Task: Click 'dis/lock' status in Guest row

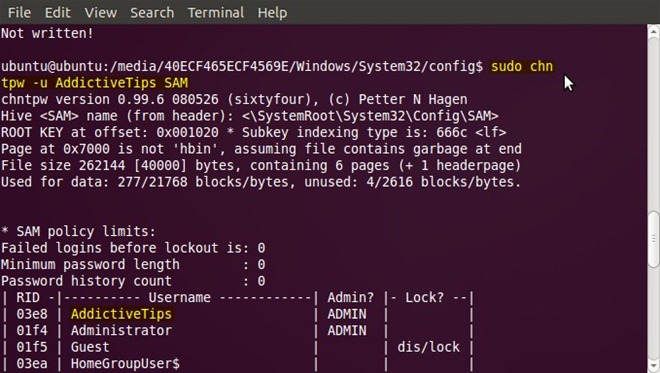Action: pos(428,347)
